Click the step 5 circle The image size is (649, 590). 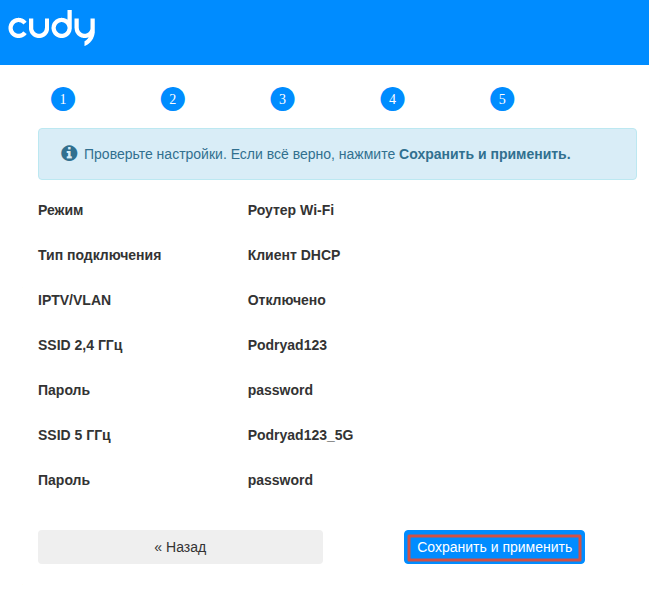502,99
